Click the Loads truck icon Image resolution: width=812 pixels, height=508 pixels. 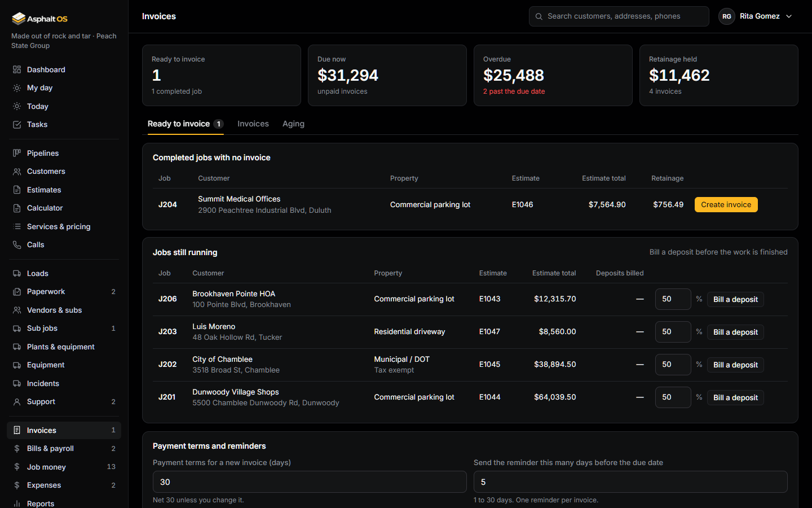coord(17,273)
